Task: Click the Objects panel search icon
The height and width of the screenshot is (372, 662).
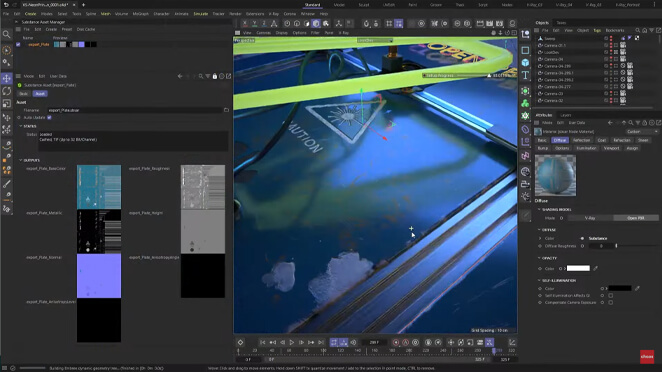Action: click(x=638, y=30)
